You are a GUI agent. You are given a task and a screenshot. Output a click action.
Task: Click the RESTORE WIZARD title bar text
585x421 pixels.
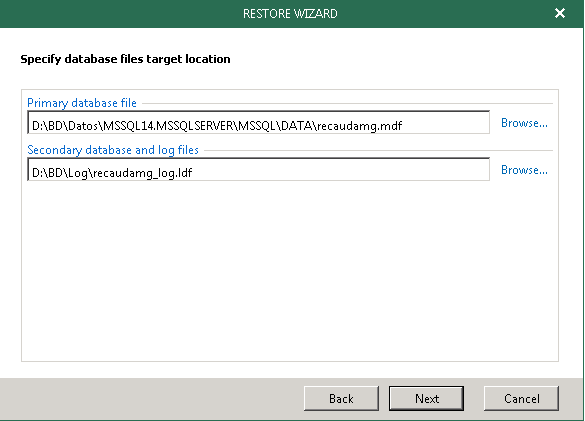click(290, 14)
